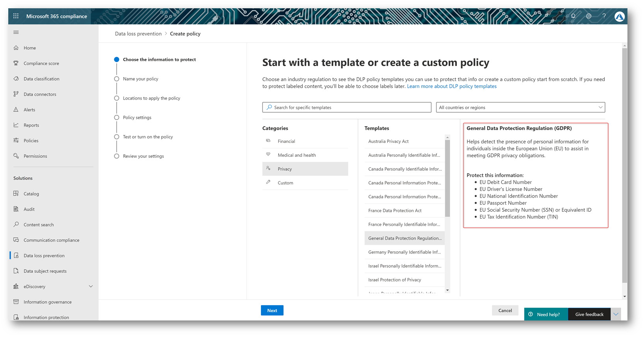This screenshot has width=644, height=337.
Task: Click the Data connectors icon in sidebar
Action: [16, 94]
